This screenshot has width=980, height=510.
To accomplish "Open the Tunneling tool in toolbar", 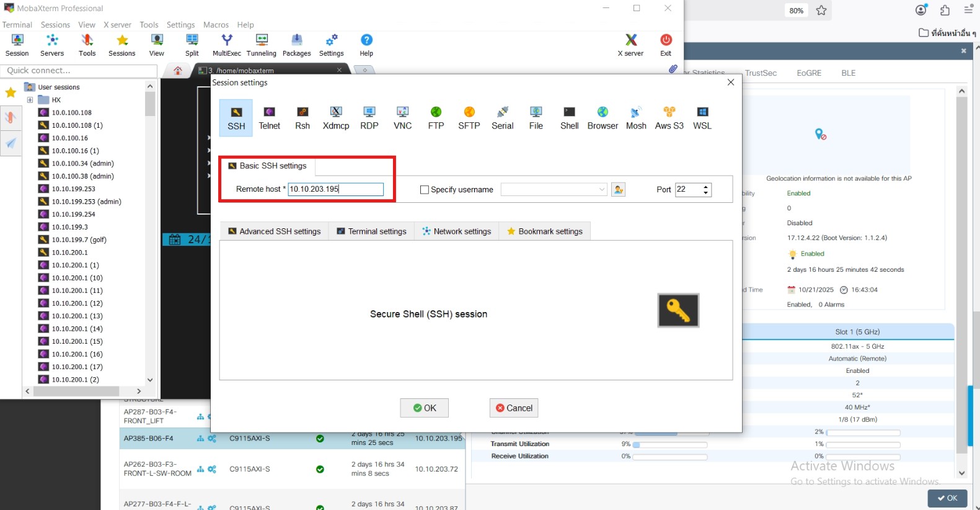I will [x=262, y=45].
